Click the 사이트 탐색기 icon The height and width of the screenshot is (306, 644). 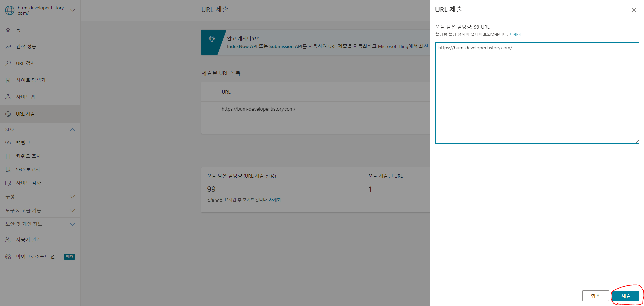pos(8,80)
